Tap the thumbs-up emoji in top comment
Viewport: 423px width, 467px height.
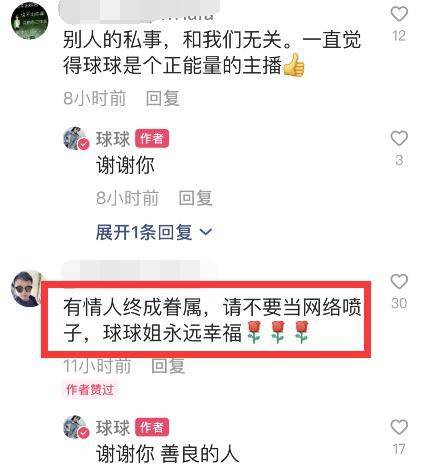coord(294,65)
